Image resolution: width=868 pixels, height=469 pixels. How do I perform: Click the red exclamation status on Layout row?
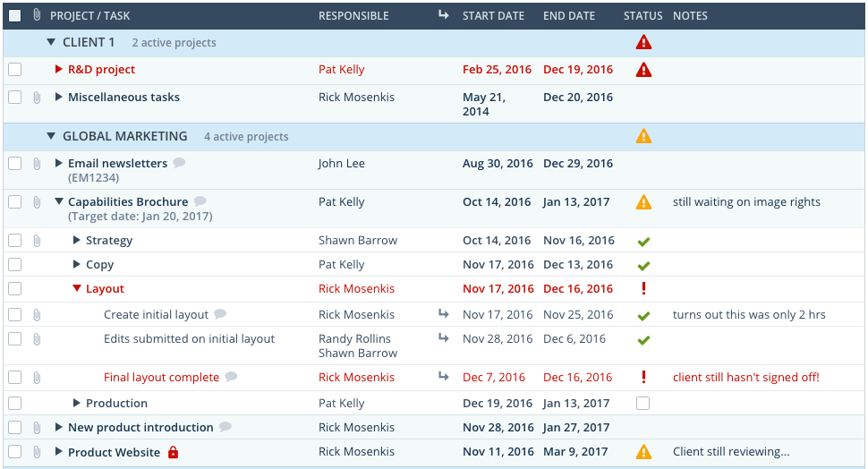tap(643, 288)
